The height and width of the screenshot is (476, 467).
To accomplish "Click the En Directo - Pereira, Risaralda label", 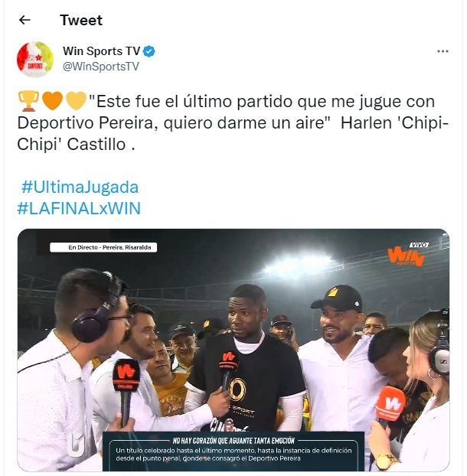I will (103, 247).
